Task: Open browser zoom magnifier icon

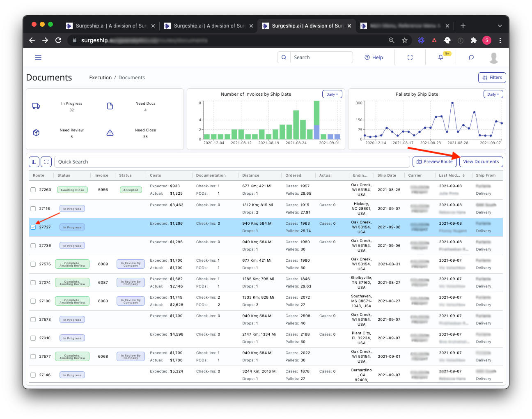Action: pyautogui.click(x=392, y=40)
